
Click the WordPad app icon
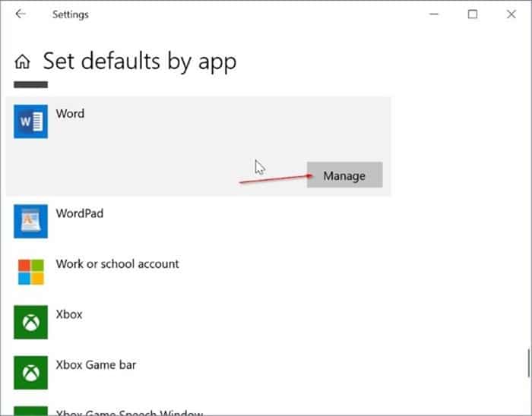[30, 221]
